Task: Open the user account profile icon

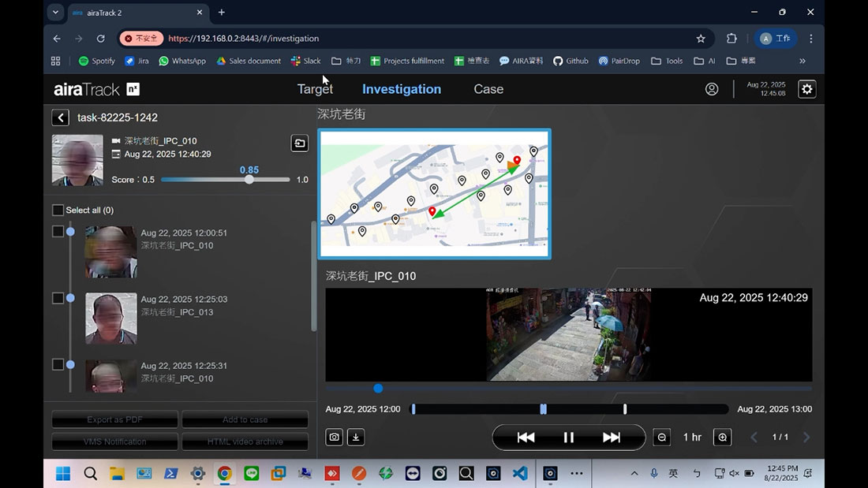Action: [712, 89]
